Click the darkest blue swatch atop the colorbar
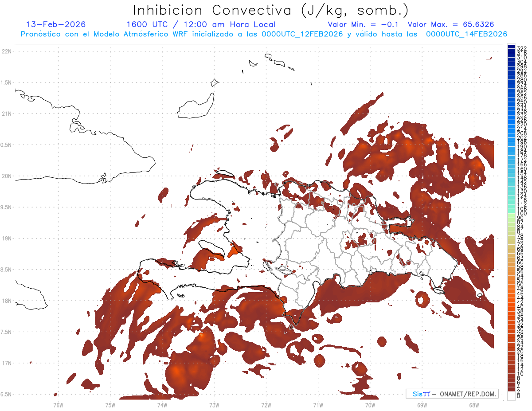532x411 pixels. click(512, 47)
